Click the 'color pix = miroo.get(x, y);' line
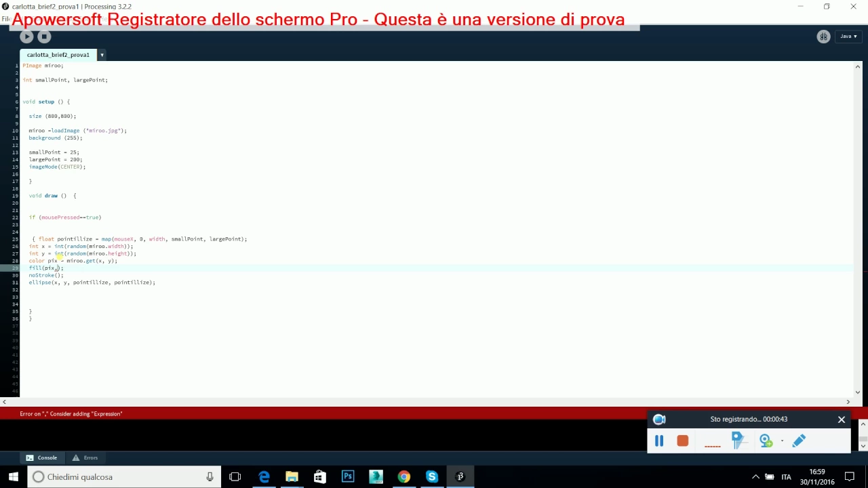868x488 pixels. tap(73, 261)
